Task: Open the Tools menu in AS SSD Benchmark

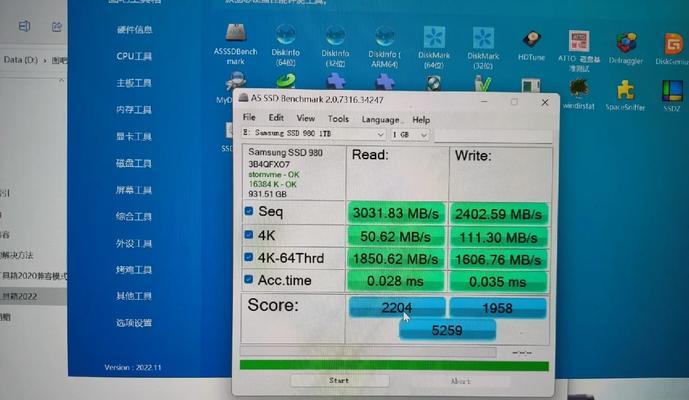Action: coord(338,119)
